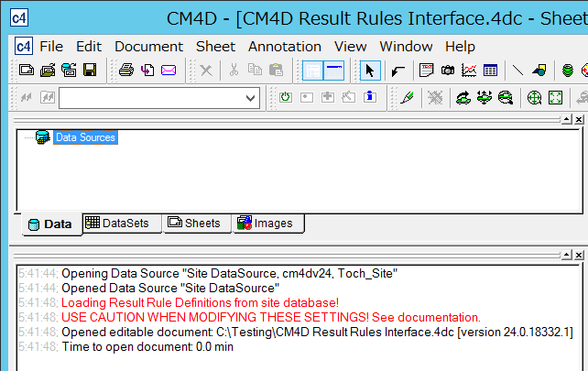
Task: Open the Sheet menu
Action: click(x=215, y=46)
